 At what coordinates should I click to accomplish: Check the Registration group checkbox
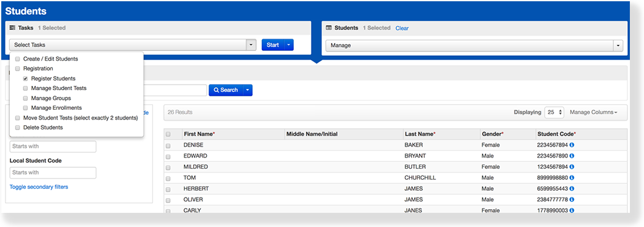click(17, 69)
